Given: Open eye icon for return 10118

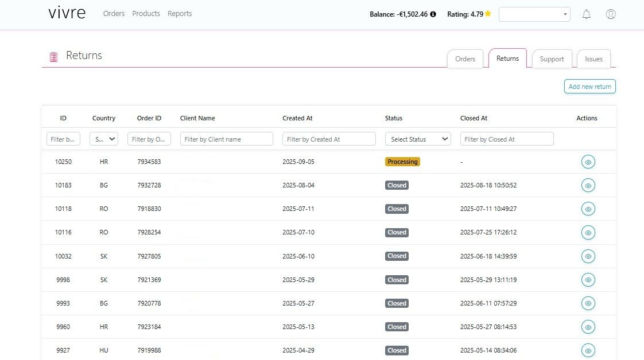Looking at the screenshot, I should coord(588,209).
